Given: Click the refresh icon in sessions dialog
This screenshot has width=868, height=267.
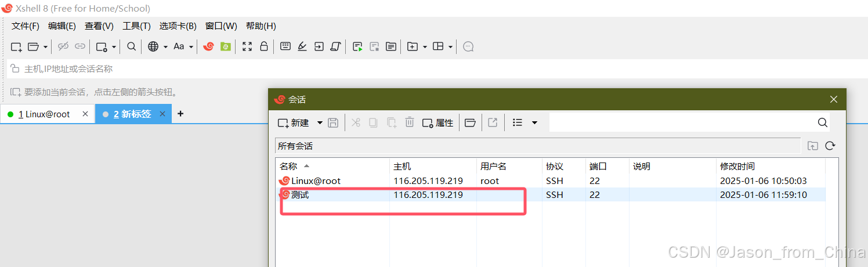Looking at the screenshot, I should click(830, 146).
